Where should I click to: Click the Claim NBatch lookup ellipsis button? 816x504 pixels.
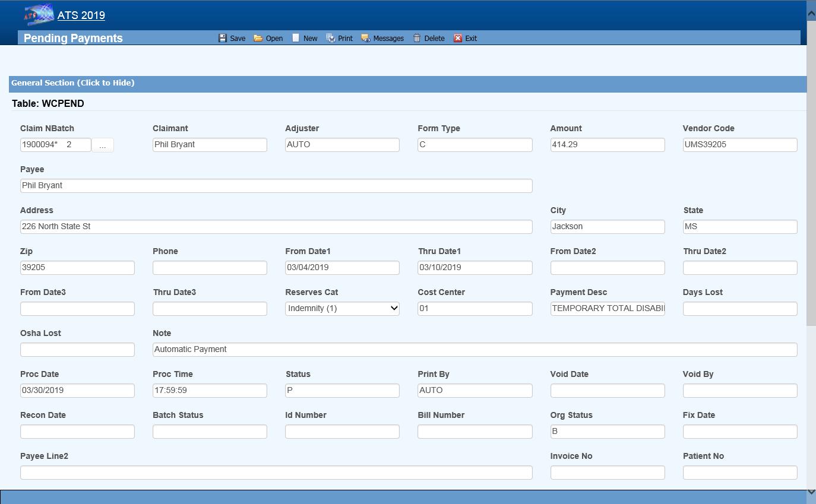pos(103,145)
